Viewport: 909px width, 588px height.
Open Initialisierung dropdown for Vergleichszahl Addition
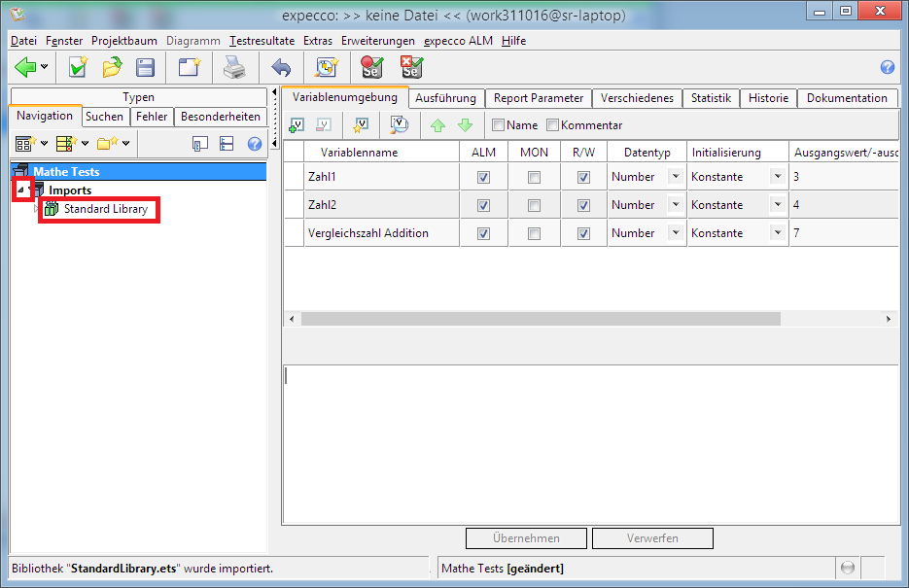tap(777, 233)
